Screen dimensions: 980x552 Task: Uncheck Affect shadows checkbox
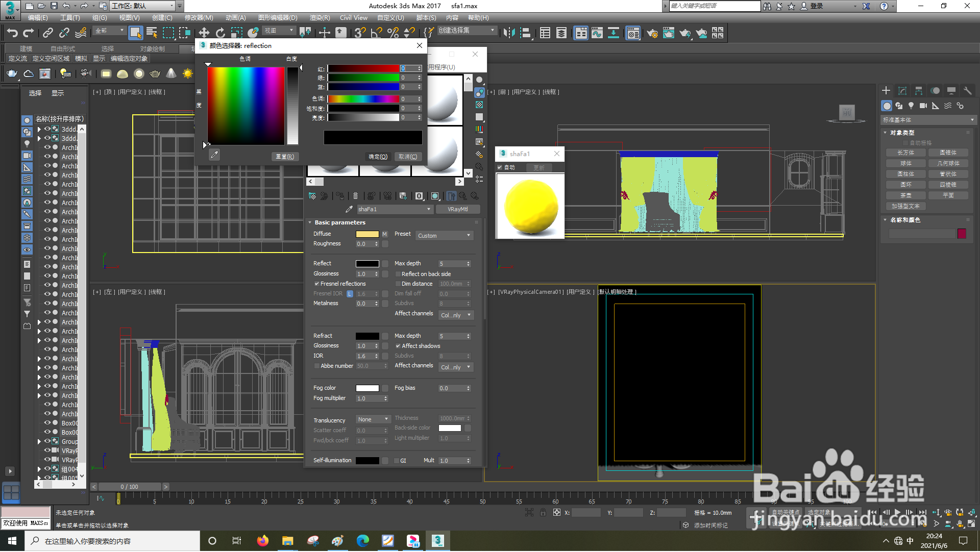398,346
